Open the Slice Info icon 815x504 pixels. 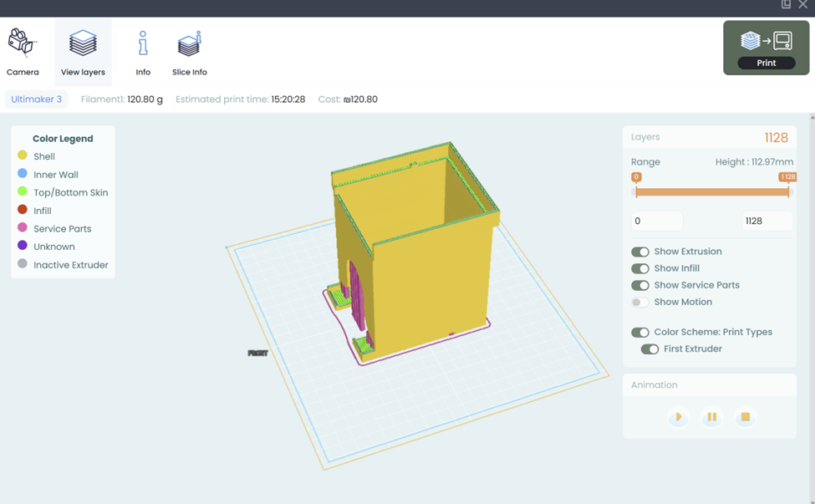[189, 52]
